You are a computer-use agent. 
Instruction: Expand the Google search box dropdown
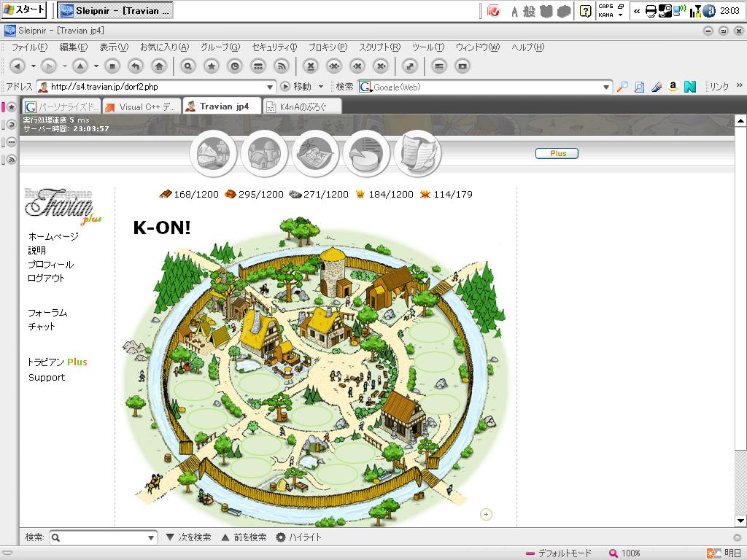606,87
